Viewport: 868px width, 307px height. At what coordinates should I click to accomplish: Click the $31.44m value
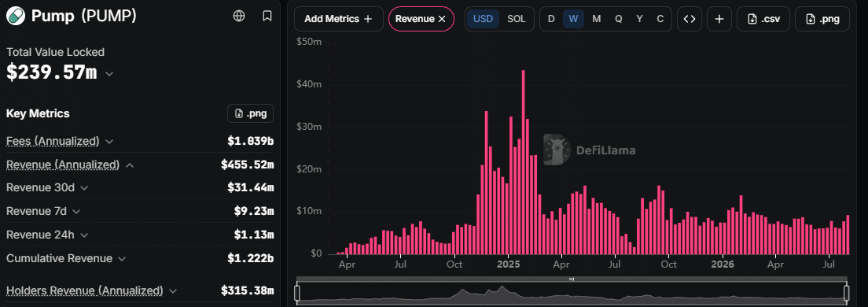click(250, 188)
